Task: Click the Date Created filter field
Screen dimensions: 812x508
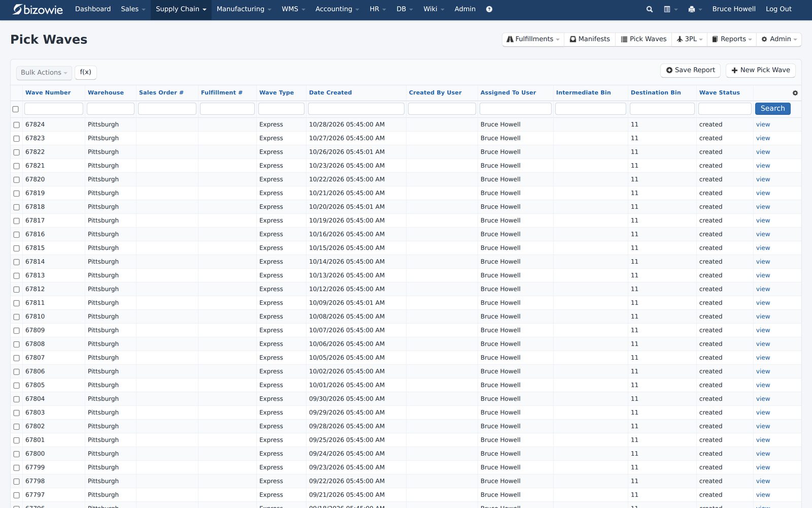Action: [x=356, y=109]
